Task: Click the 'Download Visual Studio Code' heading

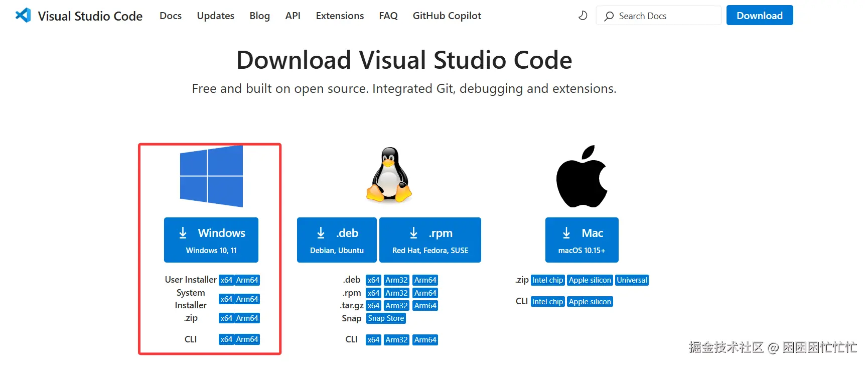Action: [x=404, y=60]
